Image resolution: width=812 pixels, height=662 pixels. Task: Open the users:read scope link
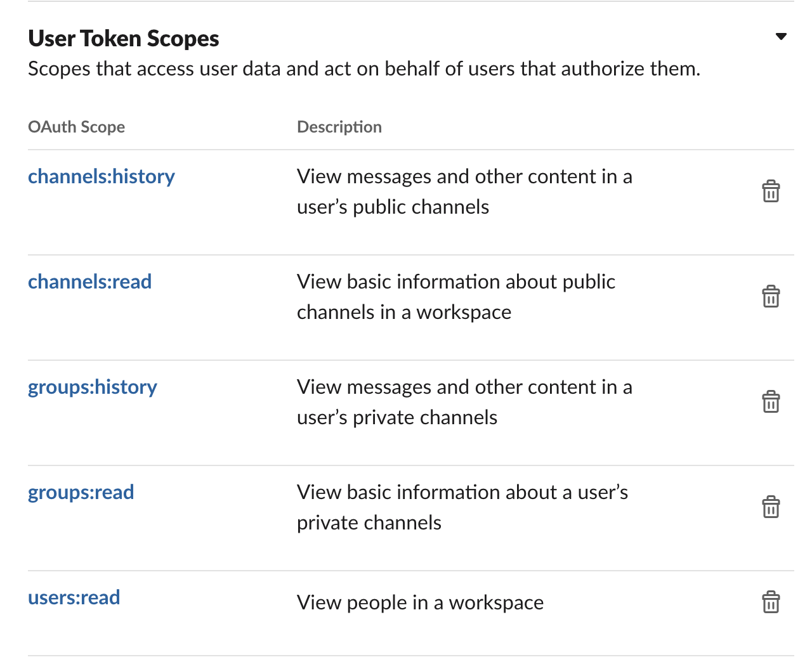point(74,597)
